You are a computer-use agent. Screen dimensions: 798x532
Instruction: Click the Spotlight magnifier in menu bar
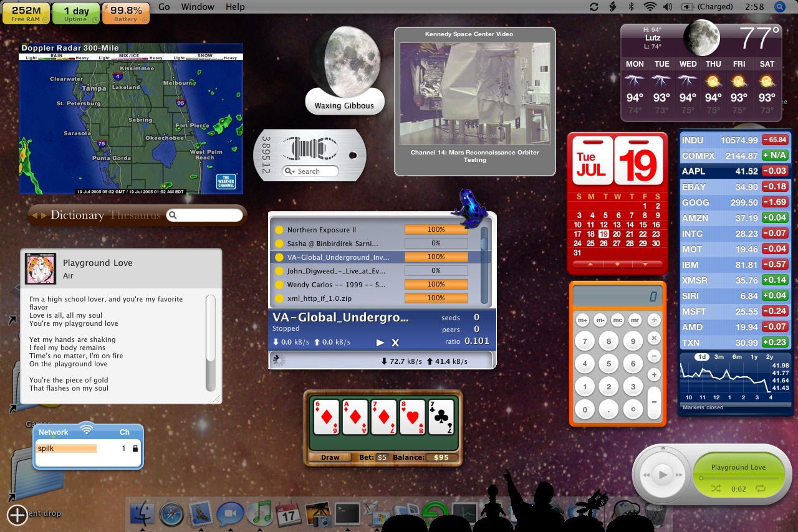coord(780,7)
